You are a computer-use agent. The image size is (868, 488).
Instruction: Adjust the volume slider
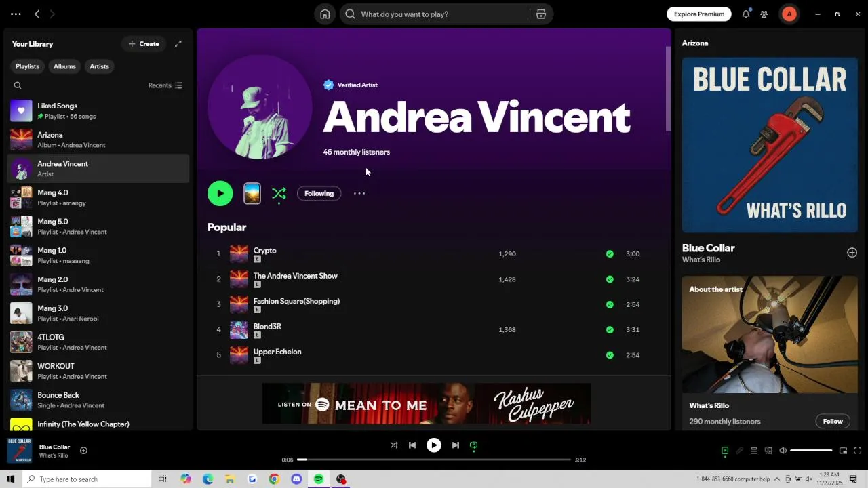811,451
